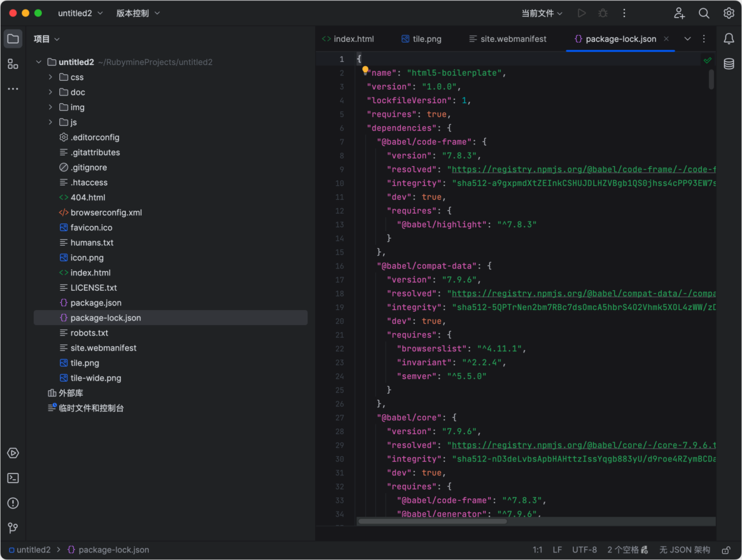The width and height of the screenshot is (742, 560).
Task: Open the @babel/code-frame resolved URL
Action: coord(583,169)
